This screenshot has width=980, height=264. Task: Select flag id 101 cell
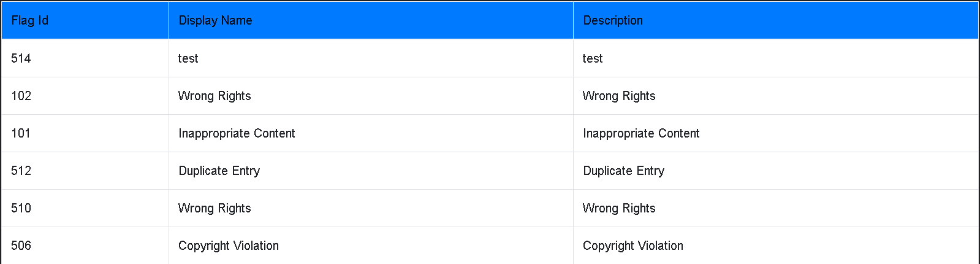85,133
